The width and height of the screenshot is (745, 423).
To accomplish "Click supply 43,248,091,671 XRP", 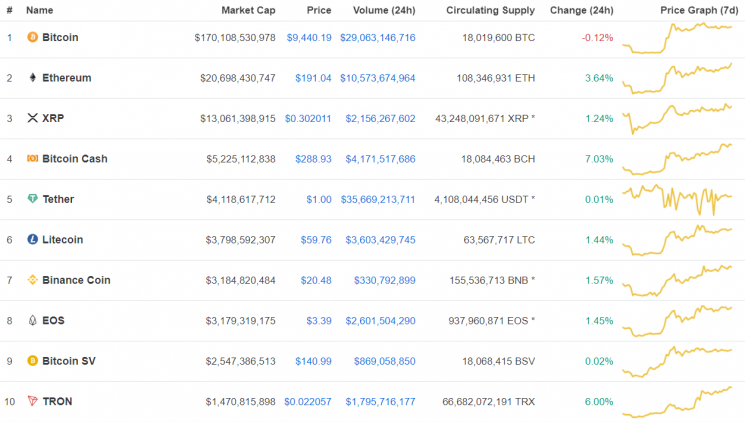I will [x=485, y=118].
